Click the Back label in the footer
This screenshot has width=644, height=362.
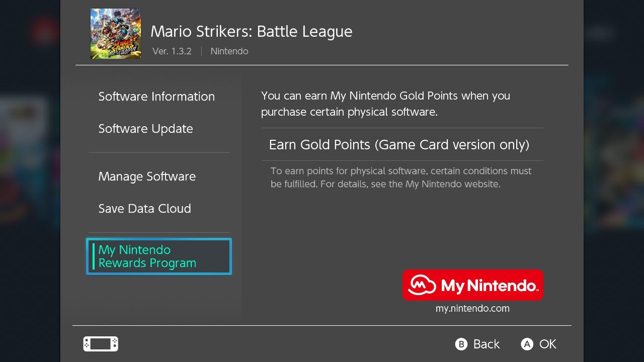(x=487, y=344)
